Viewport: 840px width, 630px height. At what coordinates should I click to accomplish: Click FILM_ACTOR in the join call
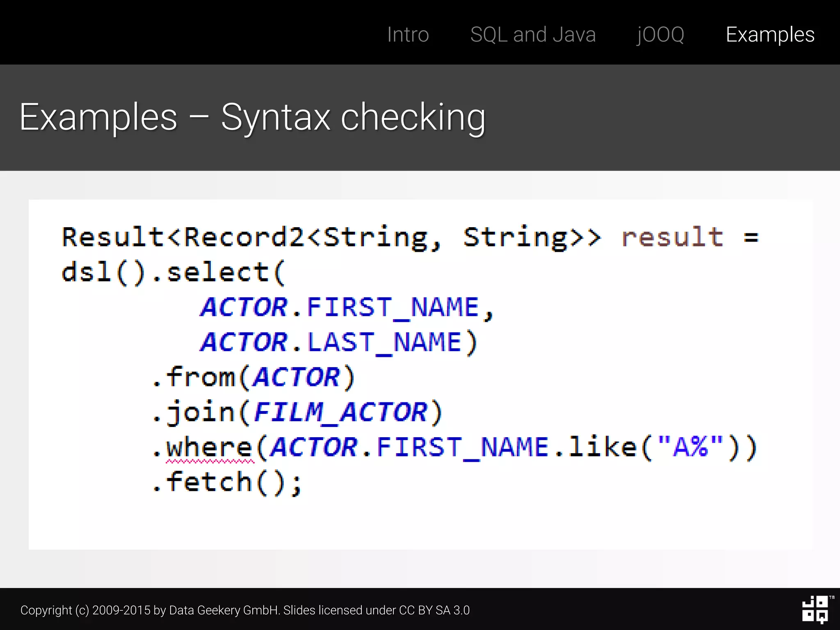coord(340,412)
